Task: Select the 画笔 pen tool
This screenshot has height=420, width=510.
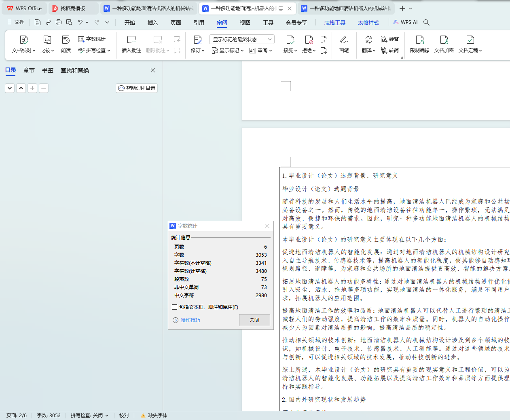Action: tap(344, 44)
